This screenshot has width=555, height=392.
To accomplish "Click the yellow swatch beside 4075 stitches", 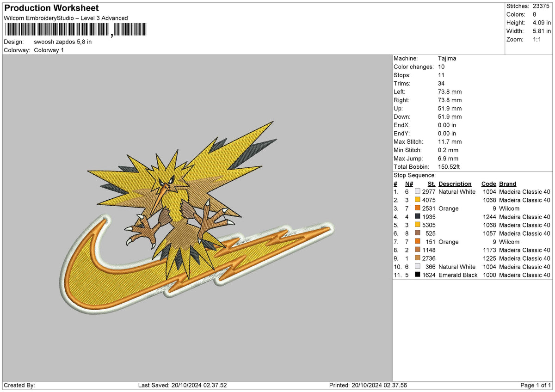I will (418, 200).
